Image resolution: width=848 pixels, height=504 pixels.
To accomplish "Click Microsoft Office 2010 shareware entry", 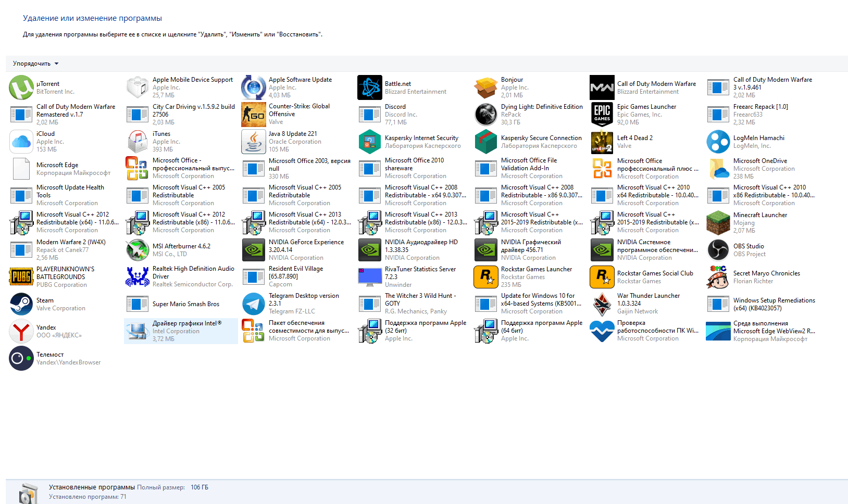I will [x=414, y=169].
